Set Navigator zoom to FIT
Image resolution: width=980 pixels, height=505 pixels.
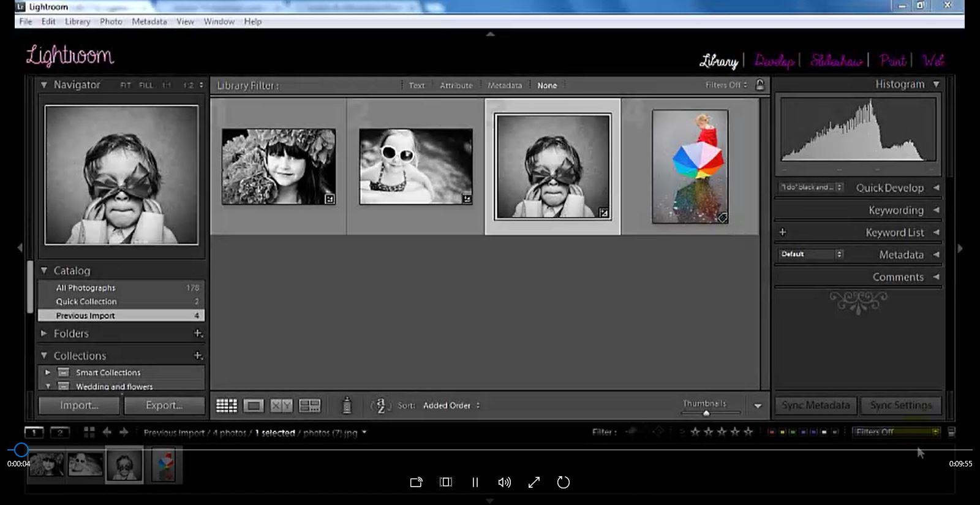(126, 85)
